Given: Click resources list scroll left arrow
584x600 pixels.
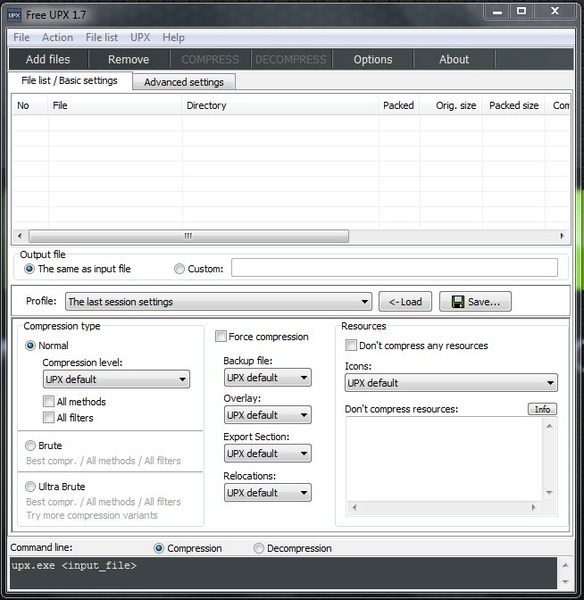Looking at the screenshot, I should point(354,508).
